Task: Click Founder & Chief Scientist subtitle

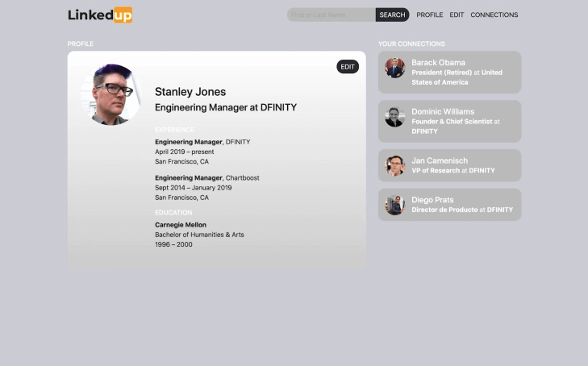Action: (x=452, y=122)
